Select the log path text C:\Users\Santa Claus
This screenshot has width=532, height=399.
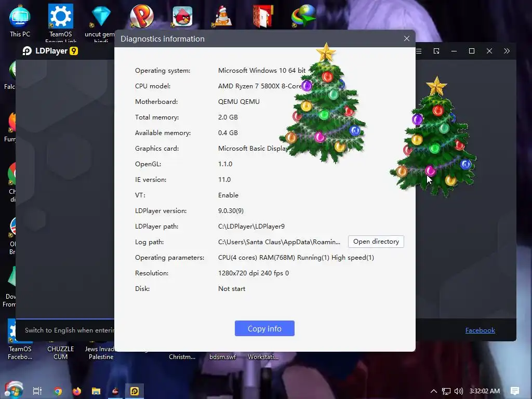[x=279, y=242]
